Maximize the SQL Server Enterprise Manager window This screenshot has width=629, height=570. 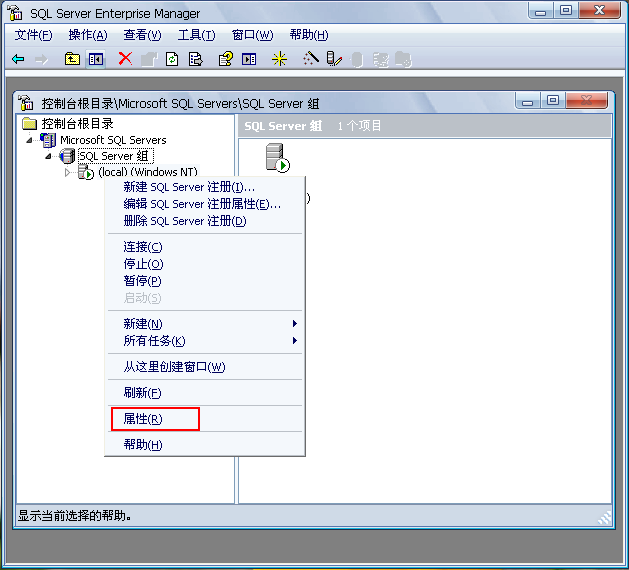click(566, 10)
